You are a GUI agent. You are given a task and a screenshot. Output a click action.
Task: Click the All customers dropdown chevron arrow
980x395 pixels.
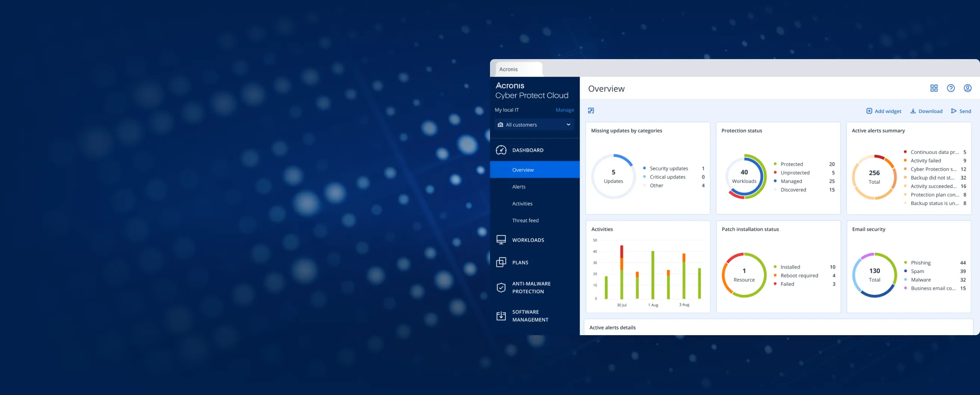pos(568,125)
